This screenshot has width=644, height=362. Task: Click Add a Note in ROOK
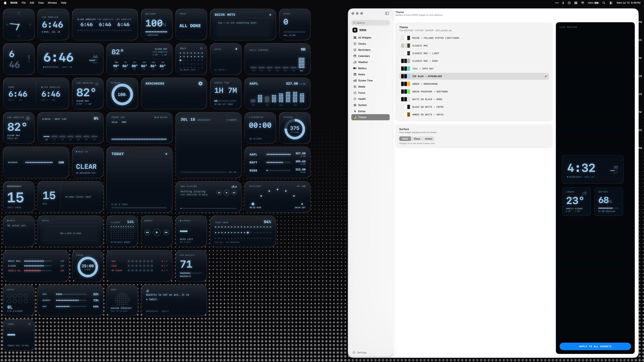[x=71, y=234]
